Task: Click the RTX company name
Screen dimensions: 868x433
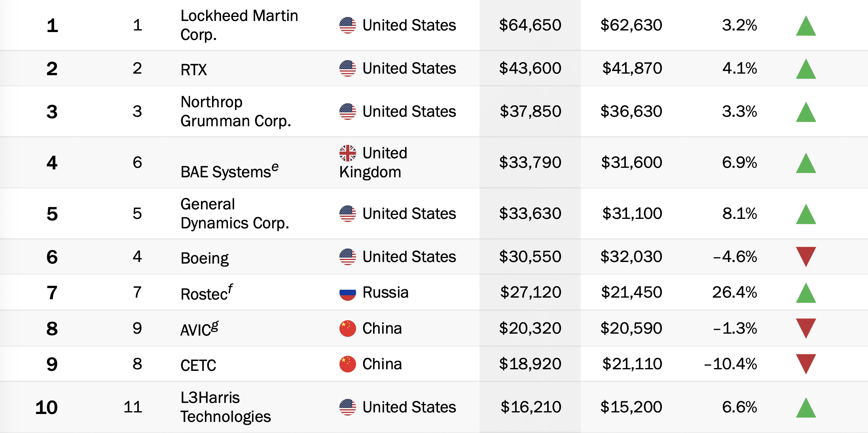Action: tap(193, 70)
